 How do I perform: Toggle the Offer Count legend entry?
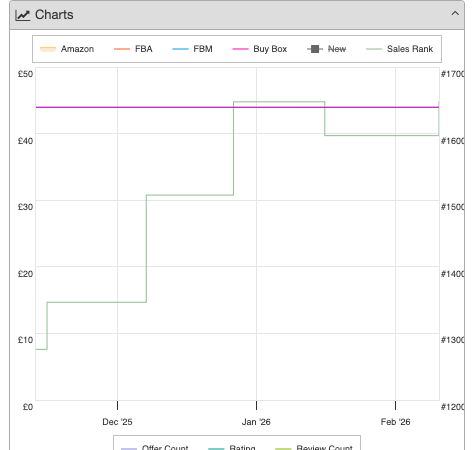coord(155,447)
